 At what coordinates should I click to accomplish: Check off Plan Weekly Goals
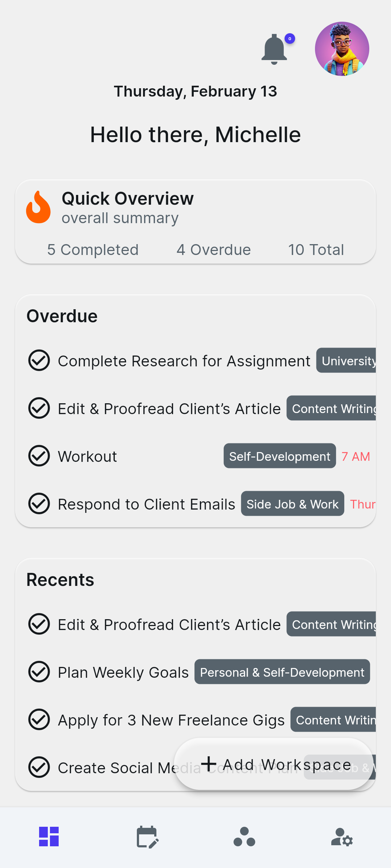39,672
